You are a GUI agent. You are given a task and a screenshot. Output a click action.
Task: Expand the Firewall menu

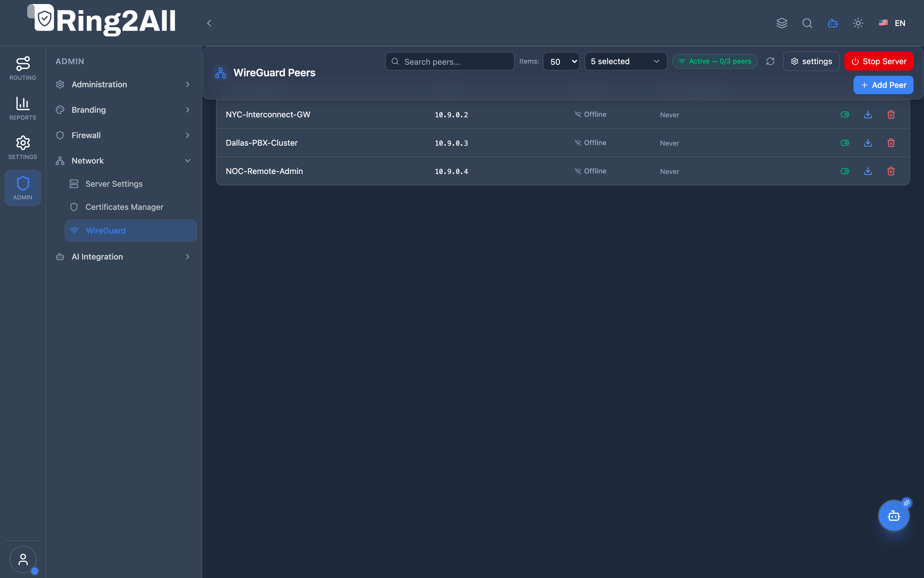[123, 135]
